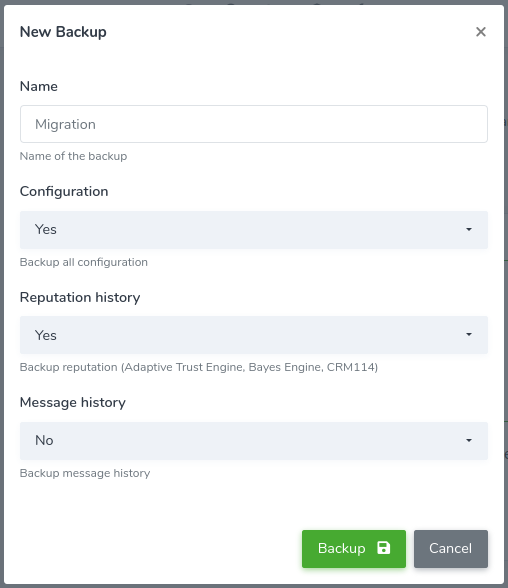Click the Reputation history dropdown arrow
Image resolution: width=508 pixels, height=588 pixels.
469,334
